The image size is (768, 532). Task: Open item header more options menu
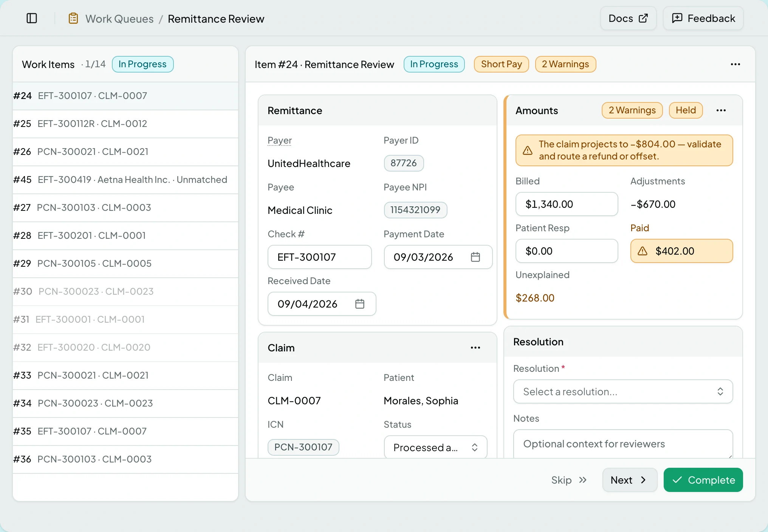click(735, 64)
